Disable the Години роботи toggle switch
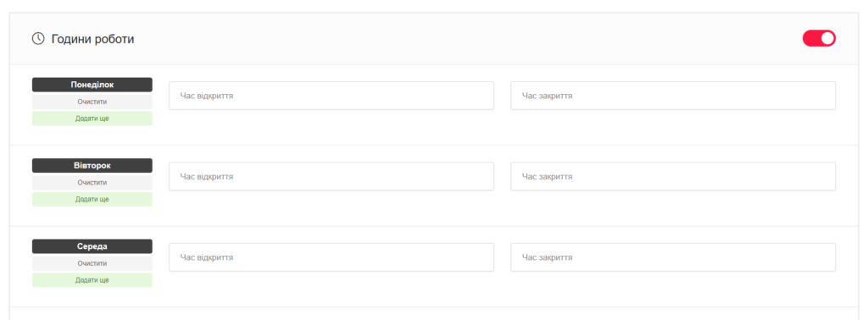 [x=819, y=38]
